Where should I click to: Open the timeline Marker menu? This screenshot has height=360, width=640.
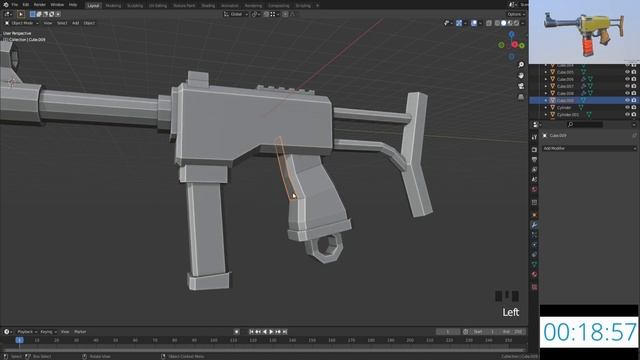point(80,332)
